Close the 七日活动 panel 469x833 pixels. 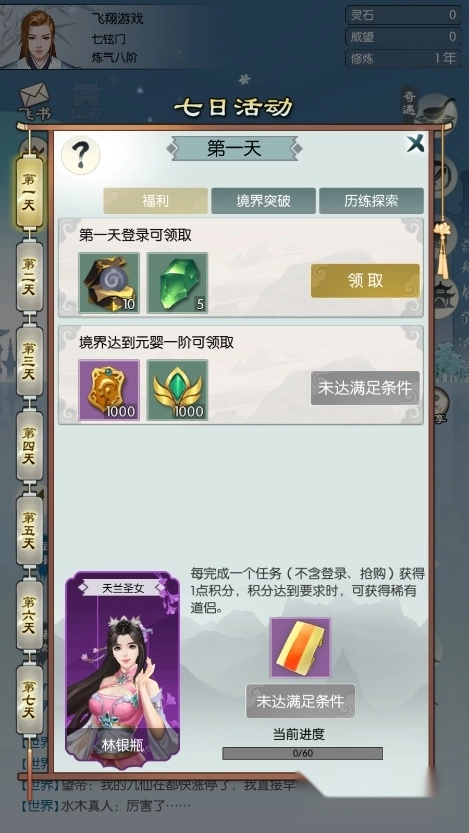[x=415, y=143]
